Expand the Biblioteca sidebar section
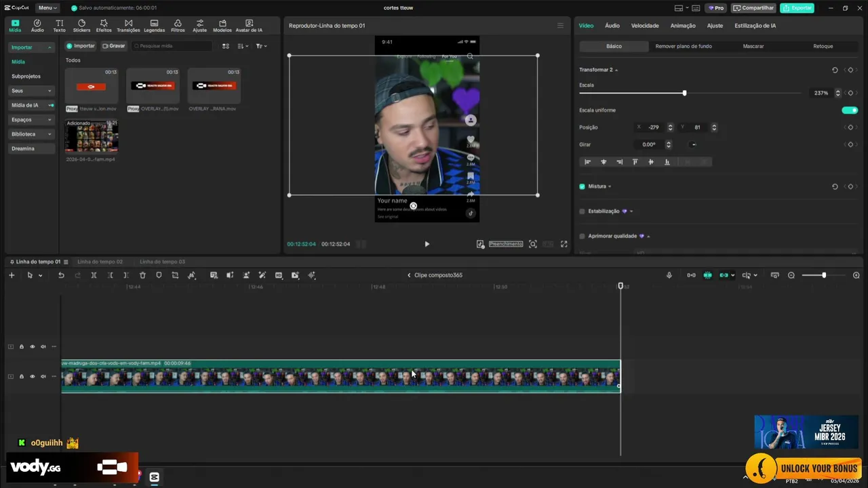The height and width of the screenshot is (488, 868). click(49, 134)
